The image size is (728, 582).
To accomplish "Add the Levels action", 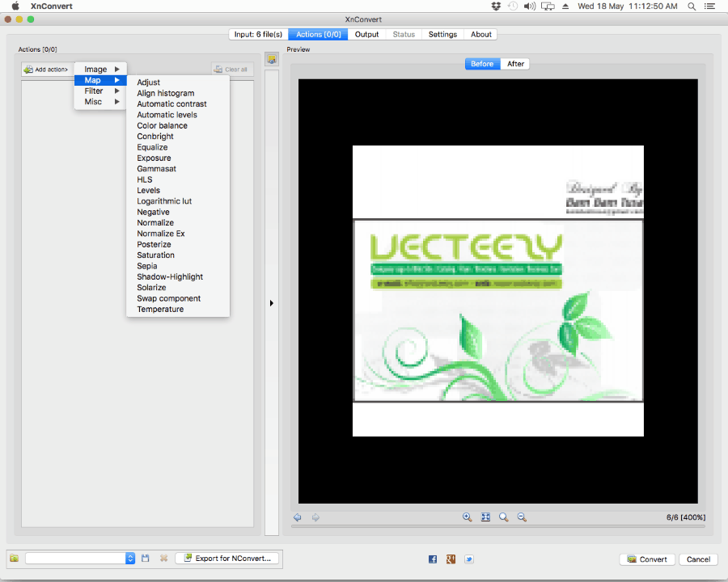I will [x=178, y=190].
